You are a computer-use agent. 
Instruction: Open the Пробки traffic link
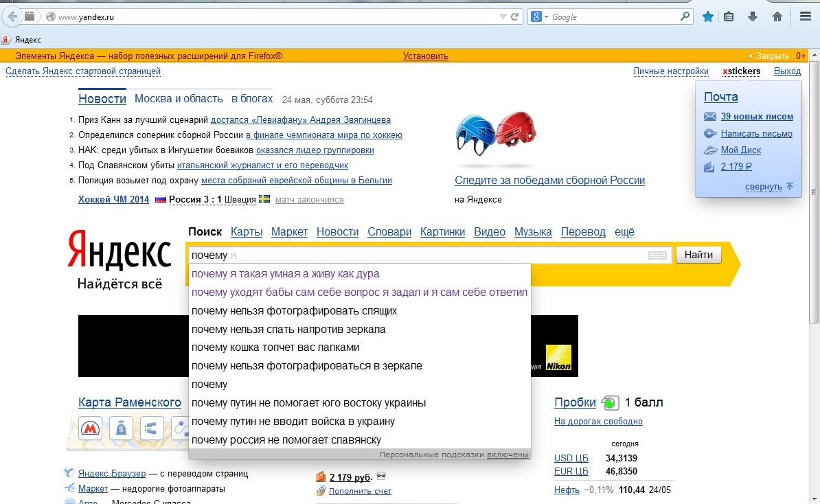(x=575, y=402)
